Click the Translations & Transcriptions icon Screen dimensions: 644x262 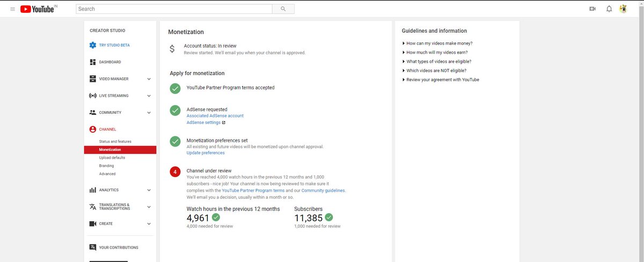coord(93,207)
